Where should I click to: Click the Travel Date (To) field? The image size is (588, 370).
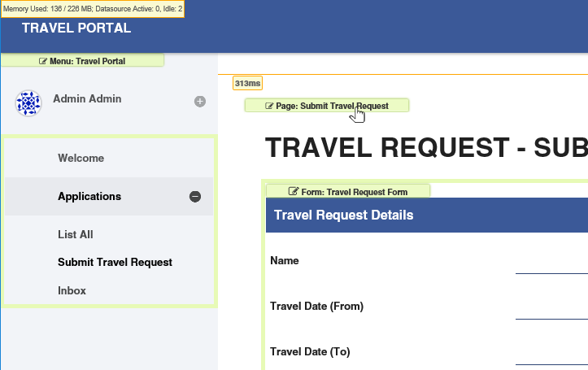coord(551,355)
